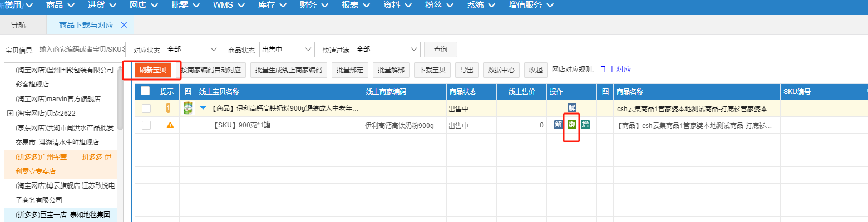Click the 宝贝信息 search input field

[81, 50]
